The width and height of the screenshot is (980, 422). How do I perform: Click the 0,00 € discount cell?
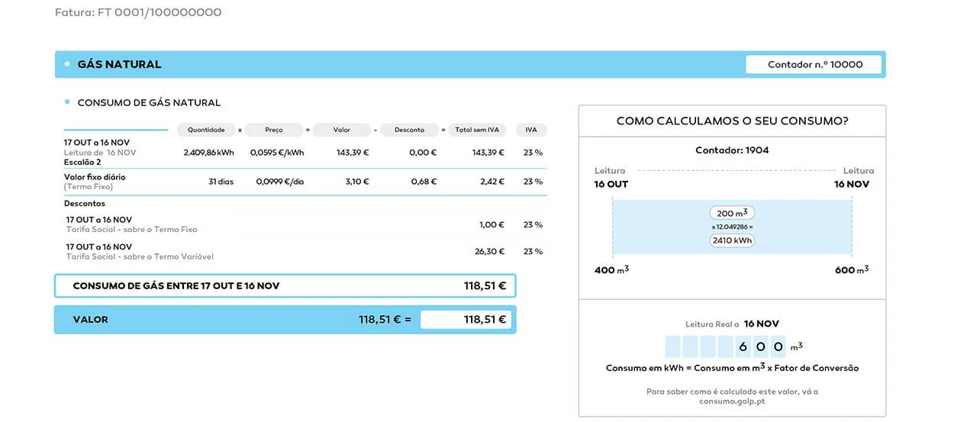[x=423, y=153]
